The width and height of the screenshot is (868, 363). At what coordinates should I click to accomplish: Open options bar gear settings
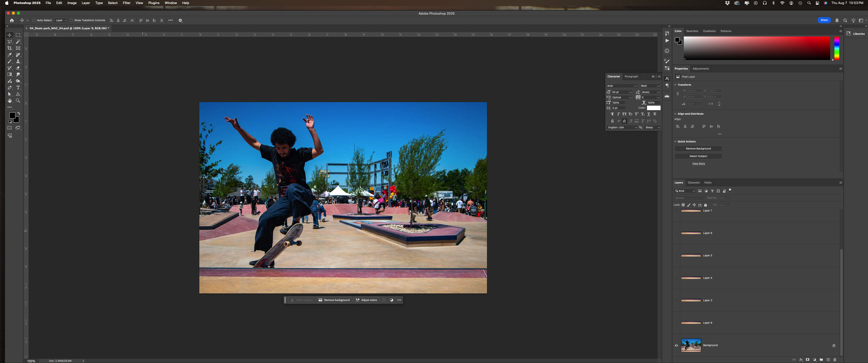pos(180,20)
